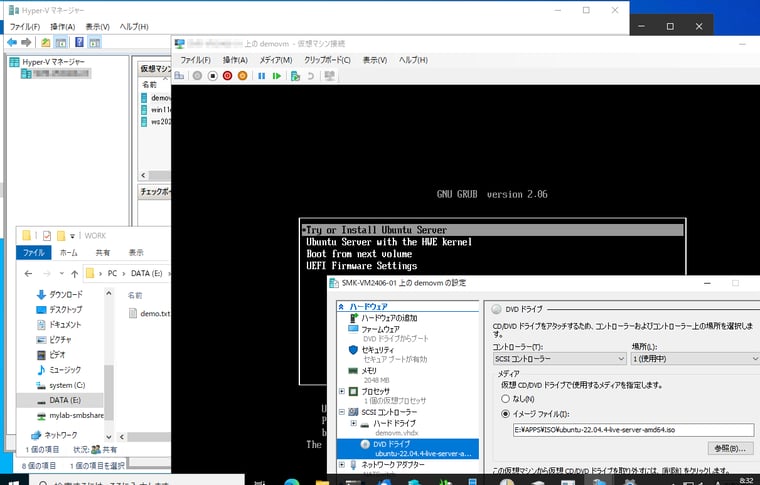Select なし(N) media radio button

(x=506, y=399)
